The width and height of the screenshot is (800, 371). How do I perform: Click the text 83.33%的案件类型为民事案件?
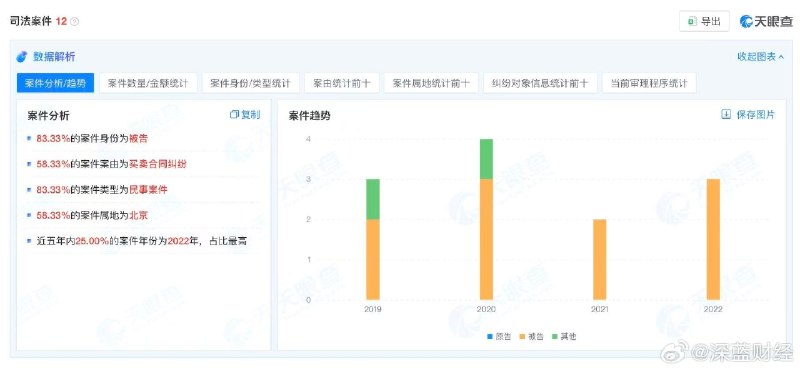(102, 189)
